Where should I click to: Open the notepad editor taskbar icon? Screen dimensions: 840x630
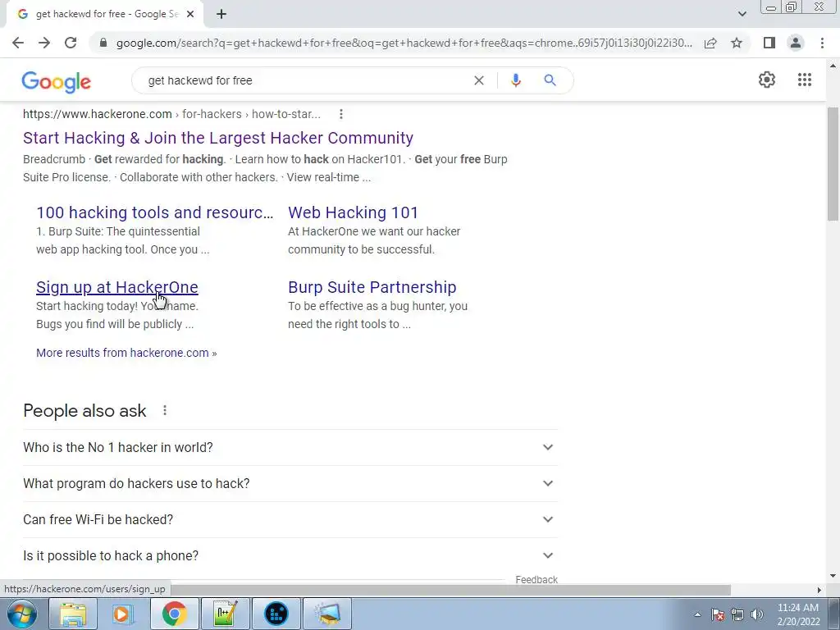tap(225, 614)
